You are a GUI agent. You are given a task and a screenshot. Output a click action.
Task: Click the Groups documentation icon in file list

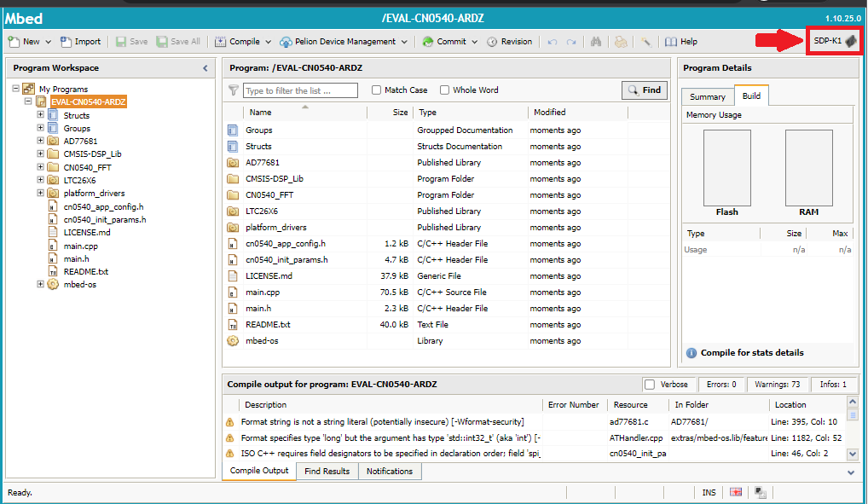pyautogui.click(x=233, y=130)
